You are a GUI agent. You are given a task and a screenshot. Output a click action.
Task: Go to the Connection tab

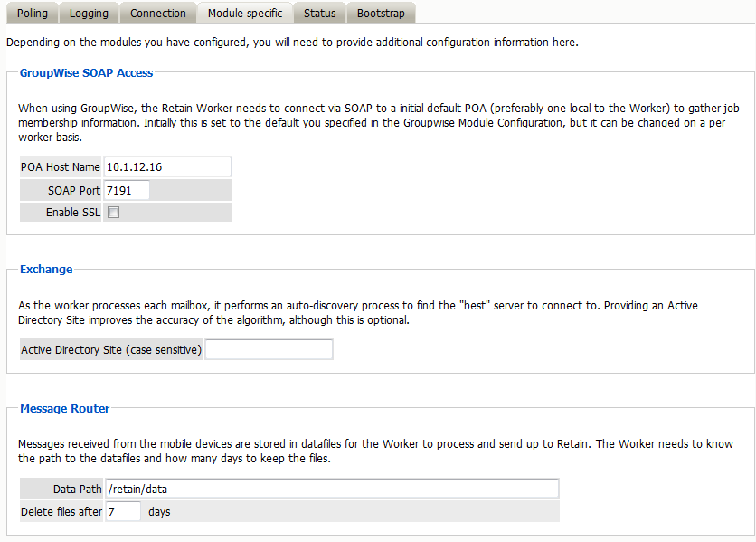pyautogui.click(x=158, y=14)
